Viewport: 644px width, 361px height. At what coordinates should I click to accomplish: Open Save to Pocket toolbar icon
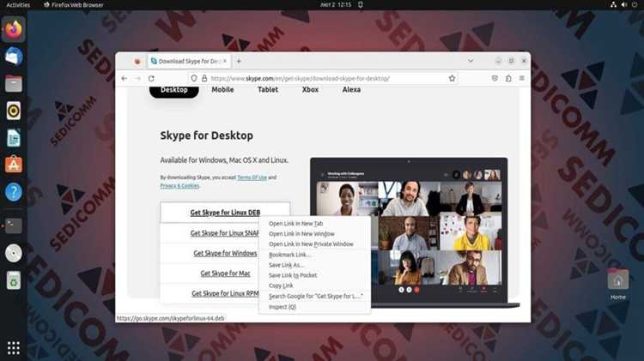(x=495, y=78)
